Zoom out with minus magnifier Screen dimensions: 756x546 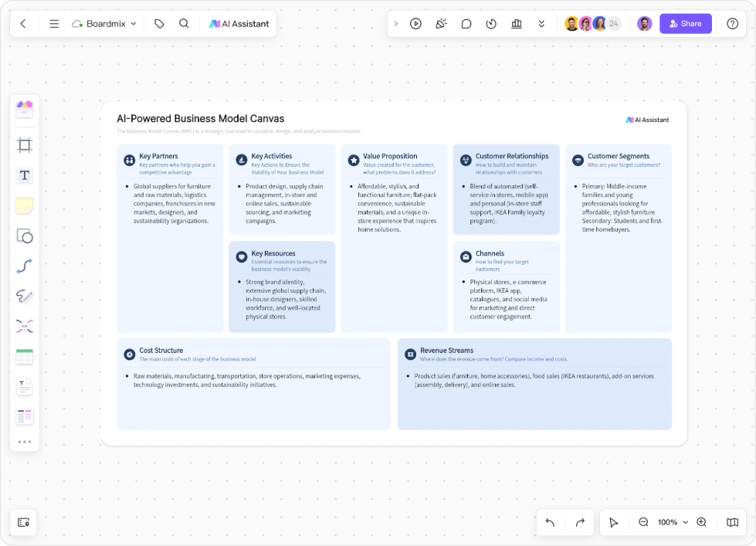coord(643,522)
